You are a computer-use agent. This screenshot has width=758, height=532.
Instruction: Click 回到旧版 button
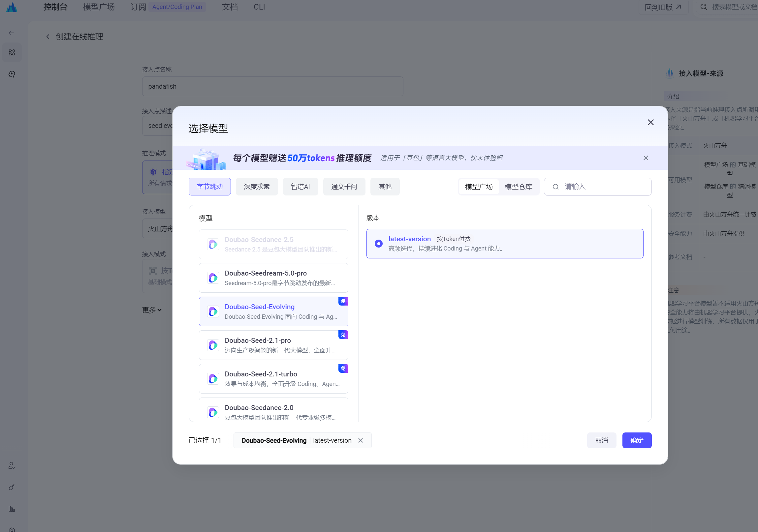663,7
